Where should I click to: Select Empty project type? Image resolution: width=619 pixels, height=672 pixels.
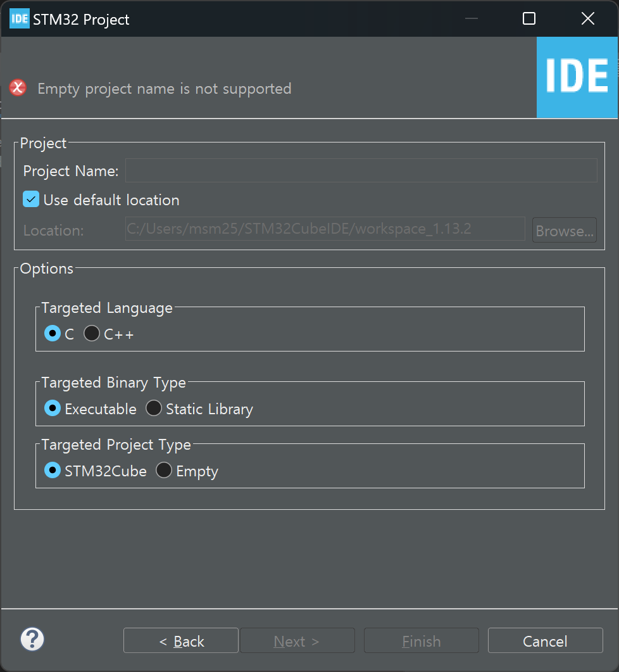(164, 471)
